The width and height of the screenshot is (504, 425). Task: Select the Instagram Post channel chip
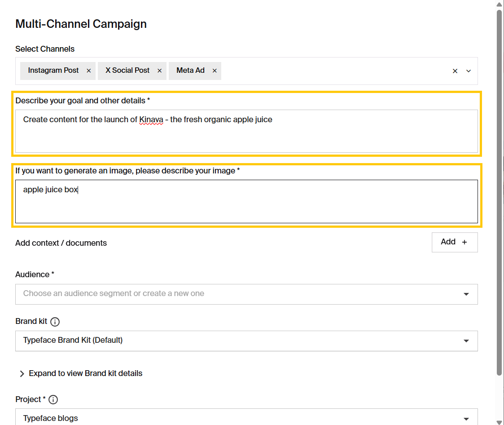[54, 71]
